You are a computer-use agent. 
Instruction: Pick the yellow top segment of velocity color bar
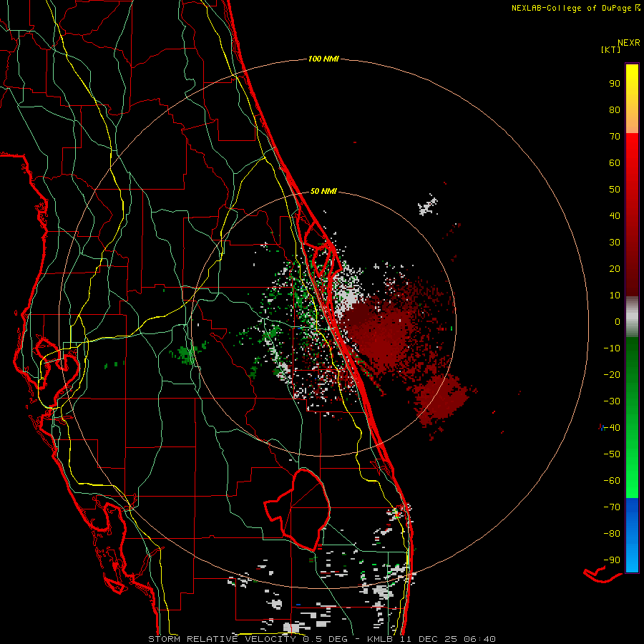pyautogui.click(x=632, y=99)
